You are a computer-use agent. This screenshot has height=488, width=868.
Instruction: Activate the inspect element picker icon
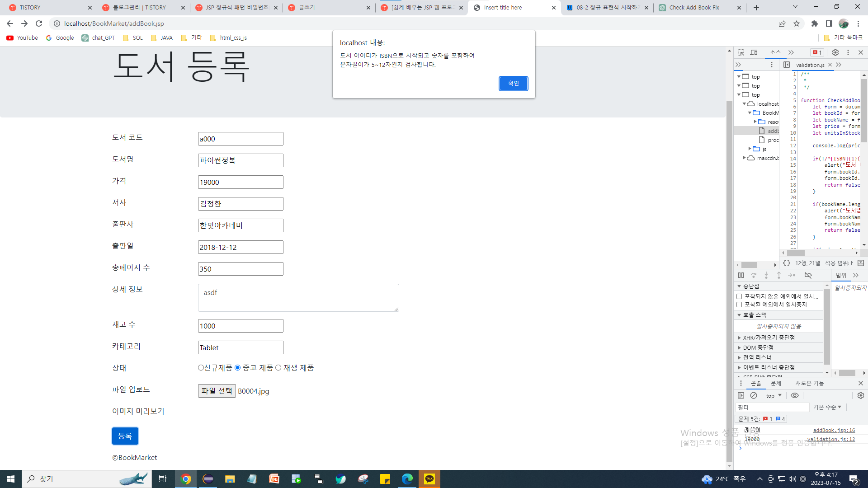click(x=741, y=52)
